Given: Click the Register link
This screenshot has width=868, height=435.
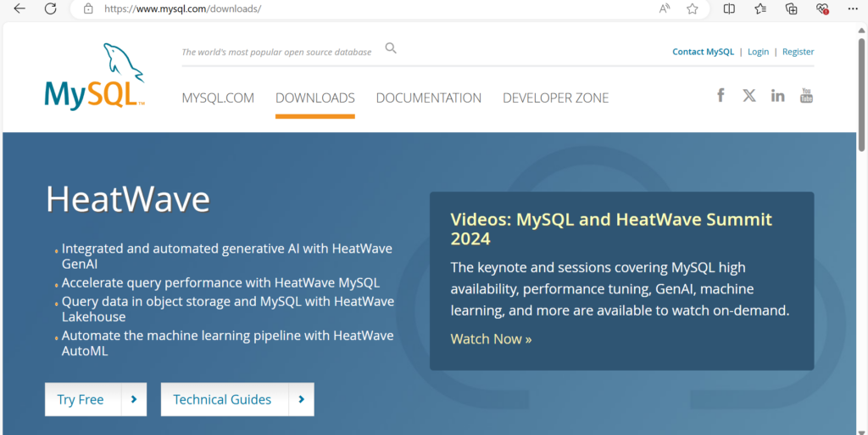Looking at the screenshot, I should [798, 52].
